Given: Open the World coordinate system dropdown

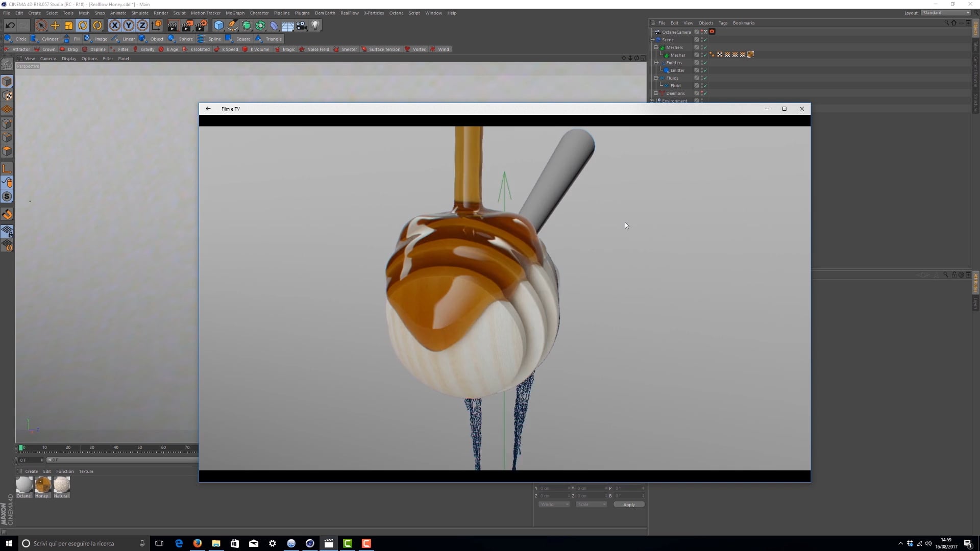Looking at the screenshot, I should [554, 504].
